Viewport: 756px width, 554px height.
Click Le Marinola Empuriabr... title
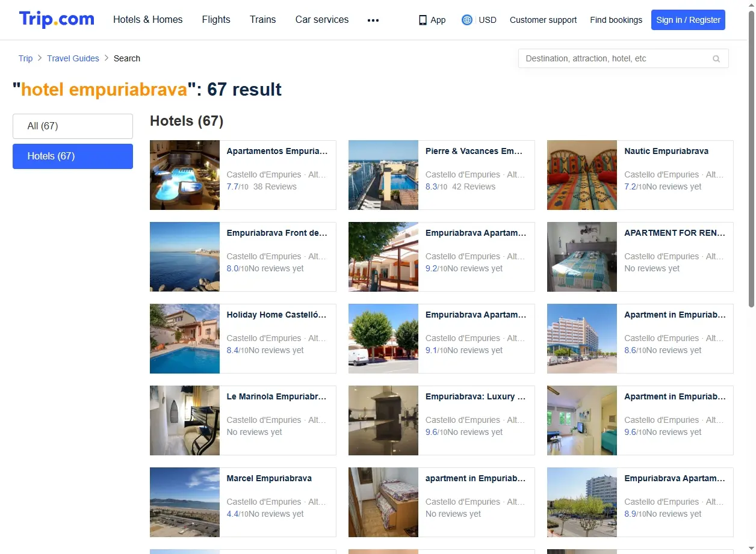pyautogui.click(x=277, y=396)
